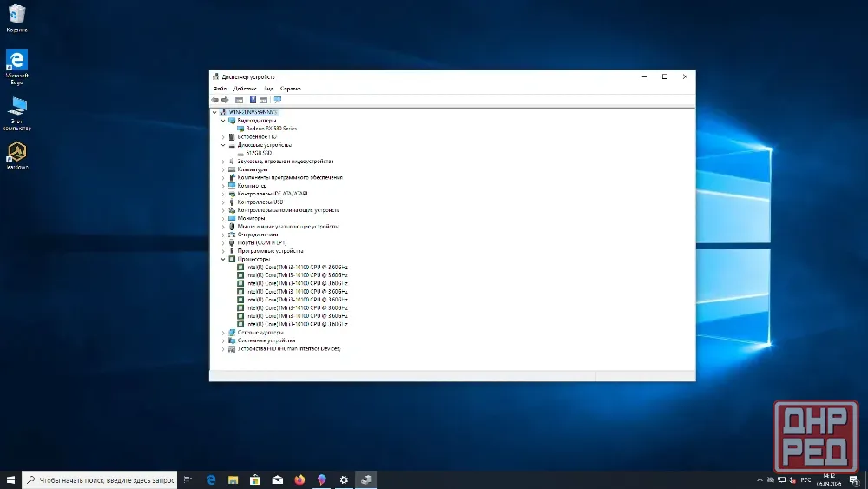The image size is (868, 489).
Task: Select the Microsoft Edge desktop shortcut
Action: (x=16, y=67)
